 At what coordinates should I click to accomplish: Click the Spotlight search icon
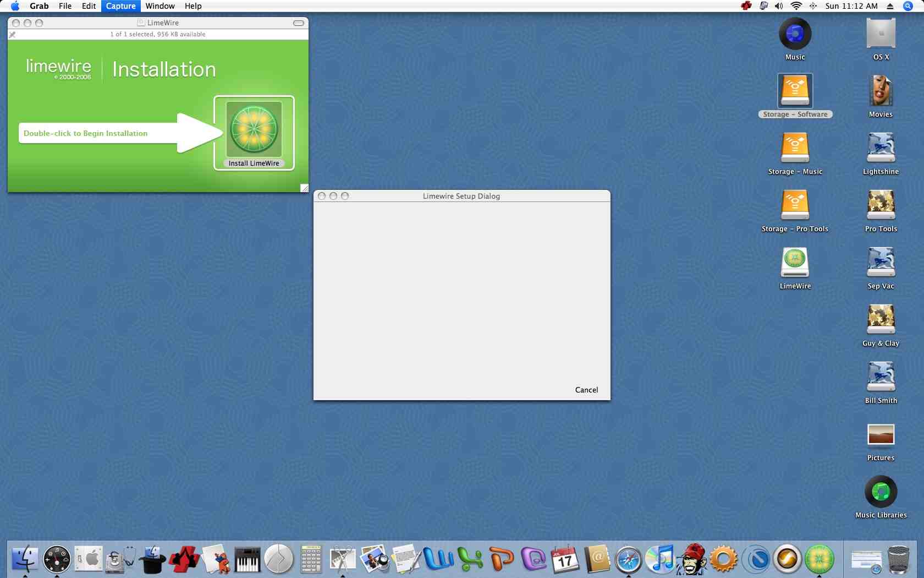908,6
